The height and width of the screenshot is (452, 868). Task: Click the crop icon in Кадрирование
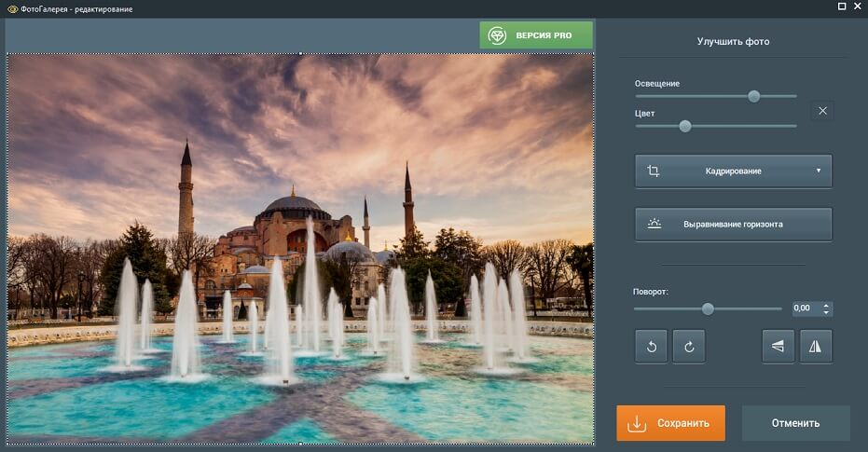[654, 171]
